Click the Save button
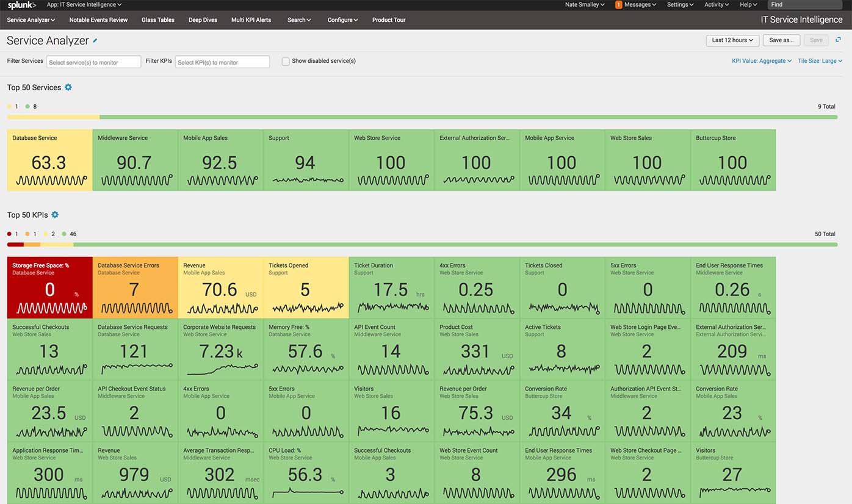The width and height of the screenshot is (852, 504). (816, 40)
